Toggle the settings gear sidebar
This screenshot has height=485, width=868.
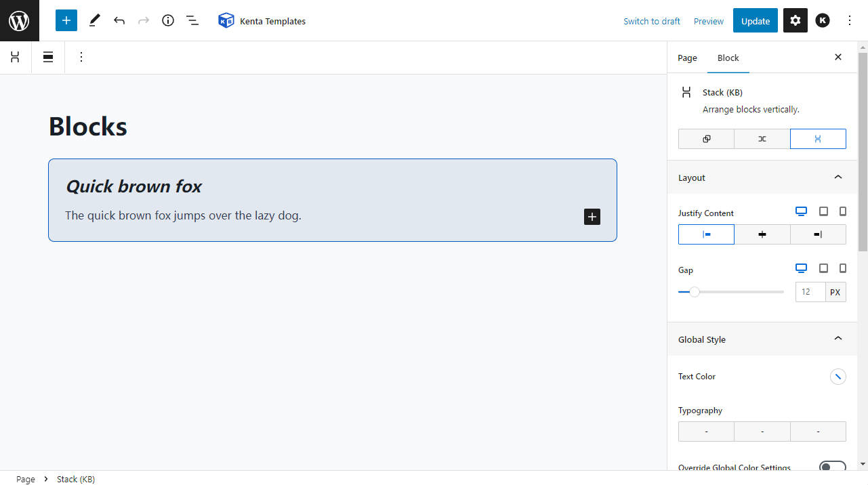point(795,20)
